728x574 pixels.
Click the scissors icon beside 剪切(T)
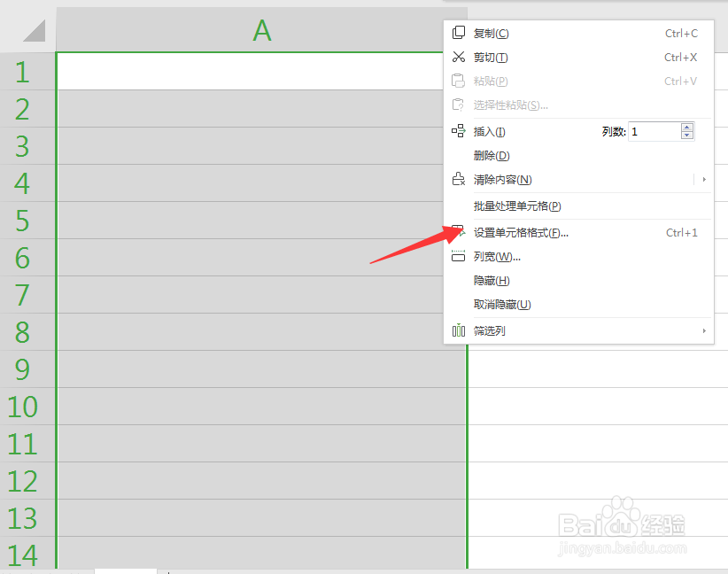[x=458, y=57]
